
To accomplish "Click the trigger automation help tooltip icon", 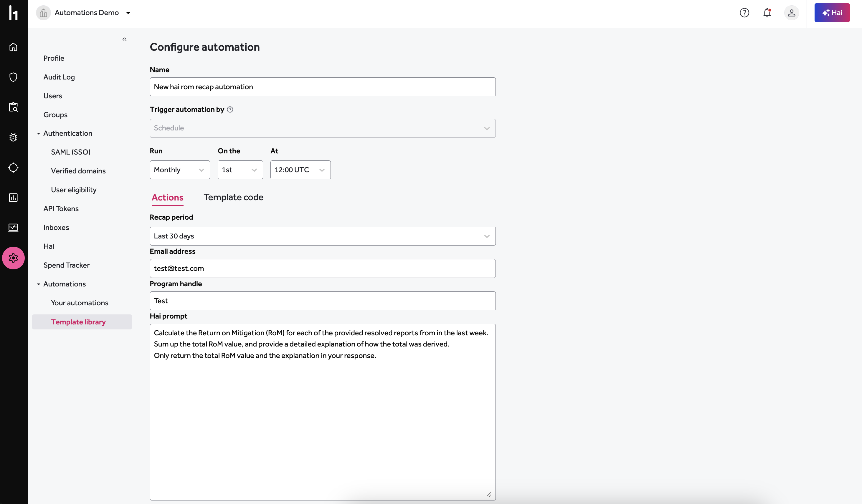I will [230, 110].
